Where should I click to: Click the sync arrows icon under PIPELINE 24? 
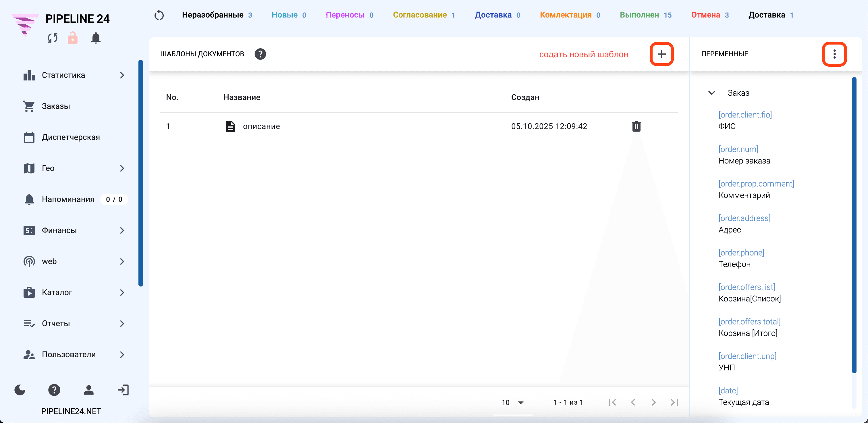[x=53, y=38]
